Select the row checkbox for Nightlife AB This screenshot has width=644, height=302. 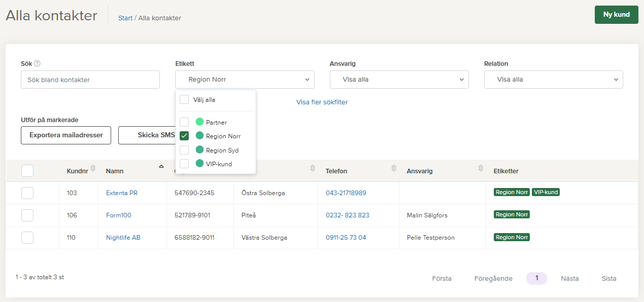(27, 238)
